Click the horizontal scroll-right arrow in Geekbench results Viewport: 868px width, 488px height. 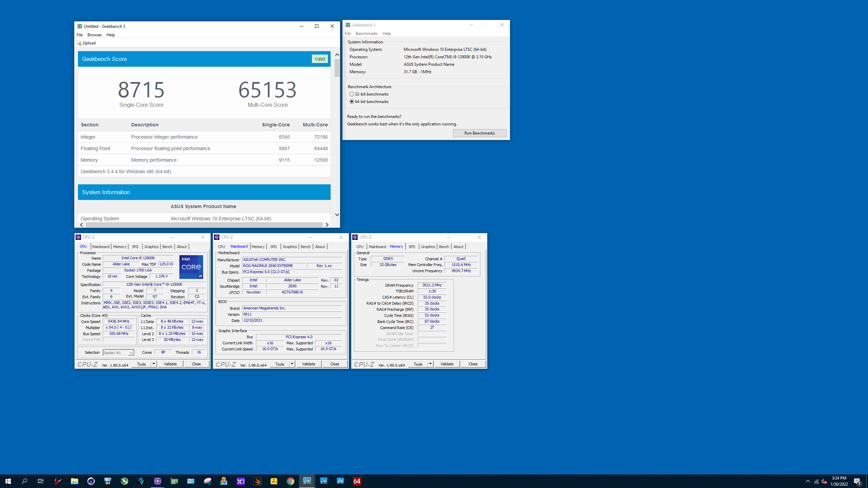coord(327,225)
